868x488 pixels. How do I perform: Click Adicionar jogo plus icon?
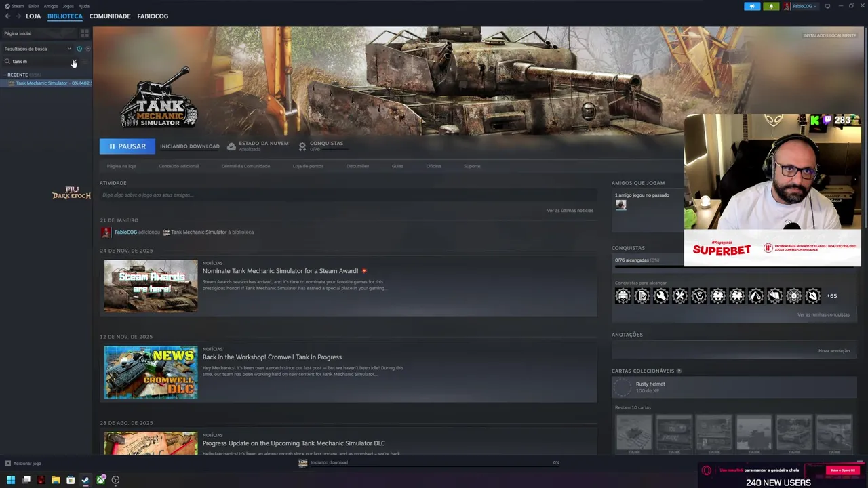(x=8, y=464)
